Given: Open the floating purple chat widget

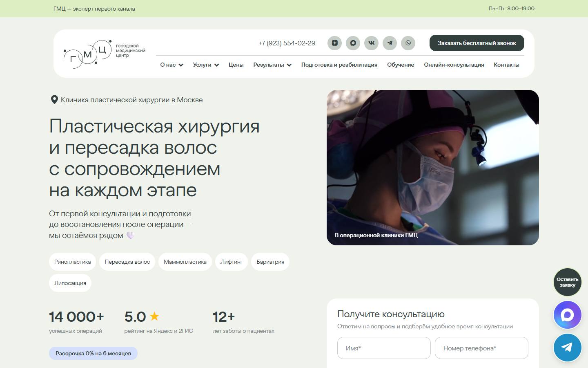Looking at the screenshot, I should point(567,315).
